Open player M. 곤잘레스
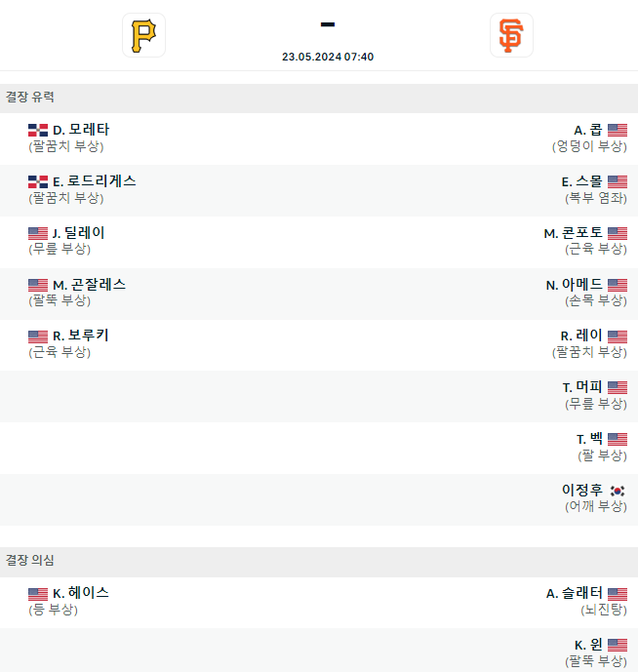 pyautogui.click(x=89, y=285)
